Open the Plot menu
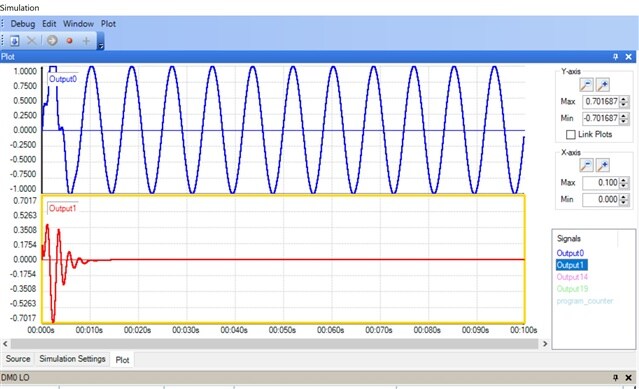 click(108, 24)
